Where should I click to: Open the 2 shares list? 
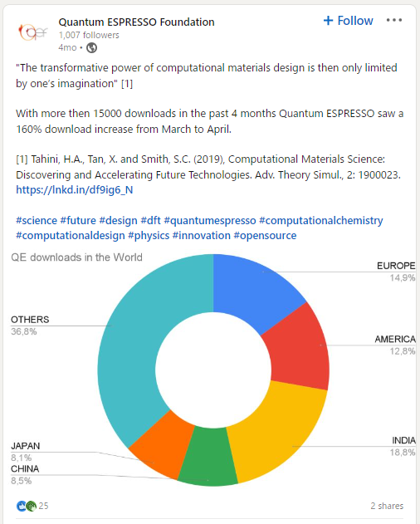pos(387,506)
